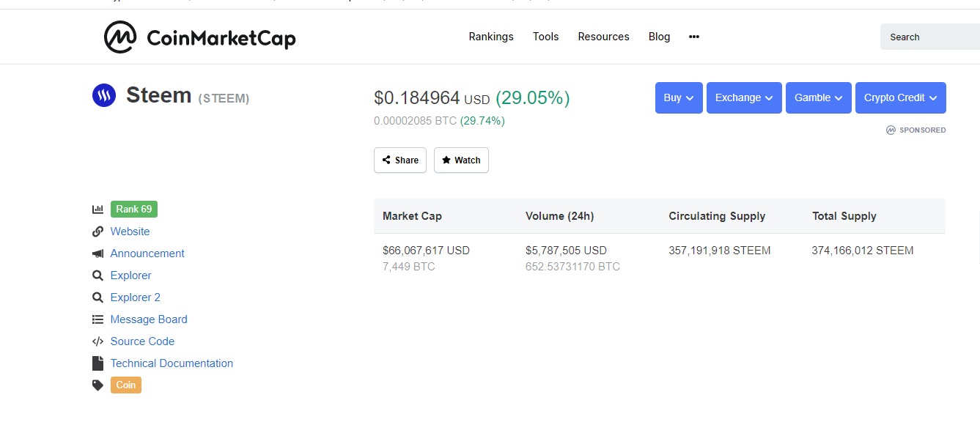The image size is (980, 422).
Task: Open the Rankings menu
Action: [x=491, y=37]
